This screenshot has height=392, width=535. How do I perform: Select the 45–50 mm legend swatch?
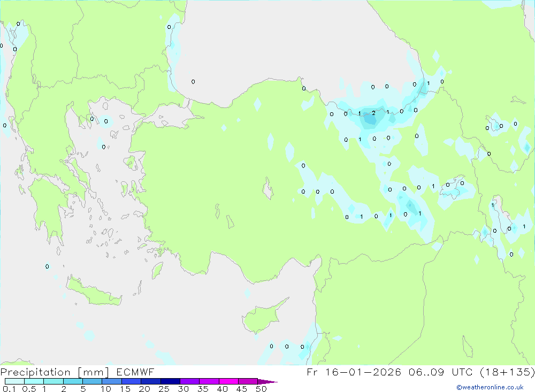248,381
